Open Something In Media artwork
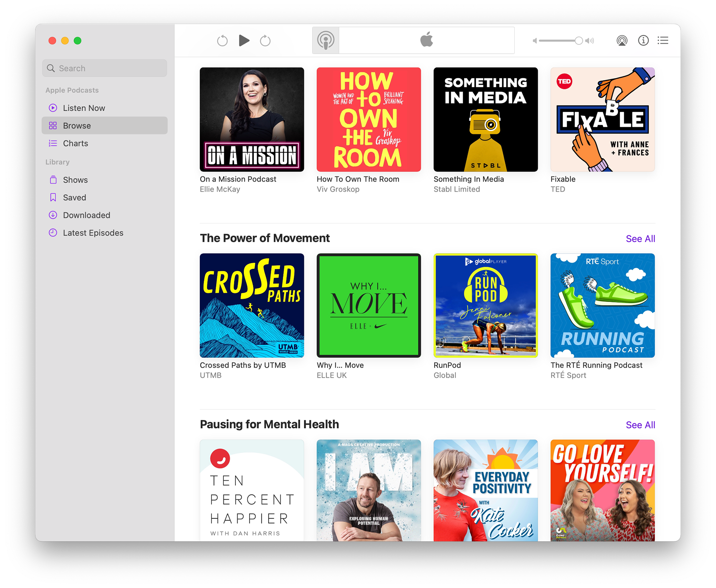716x588 pixels. 486,119
